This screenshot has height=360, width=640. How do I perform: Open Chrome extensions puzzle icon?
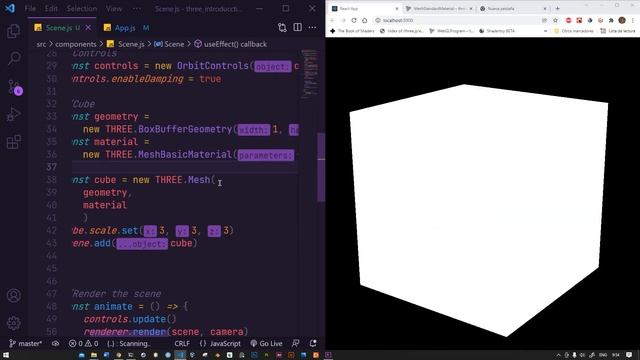(x=611, y=20)
